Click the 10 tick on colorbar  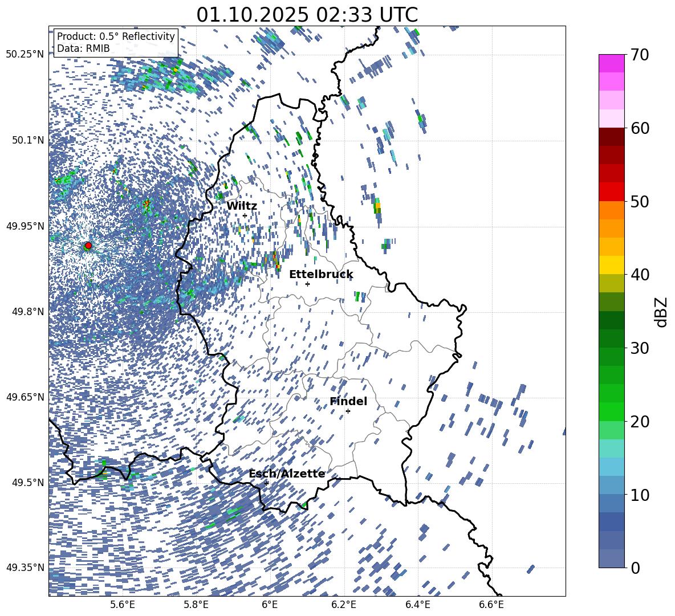click(x=640, y=495)
